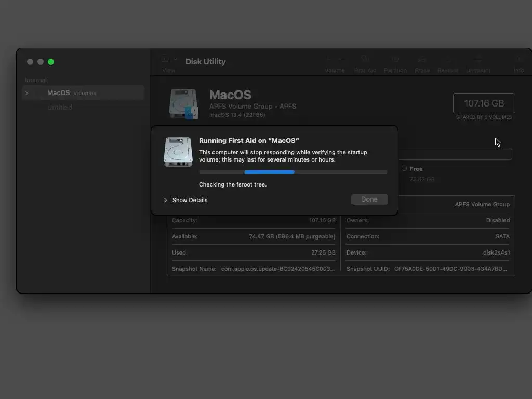
Task: Open the sidebar View icon in toolbar
Action: click(165, 59)
